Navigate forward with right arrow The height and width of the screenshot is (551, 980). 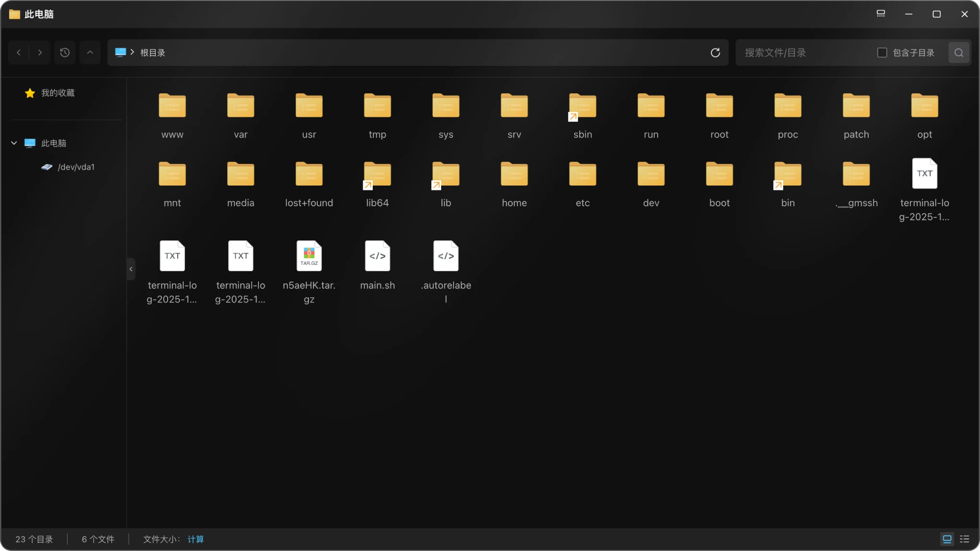click(40, 52)
